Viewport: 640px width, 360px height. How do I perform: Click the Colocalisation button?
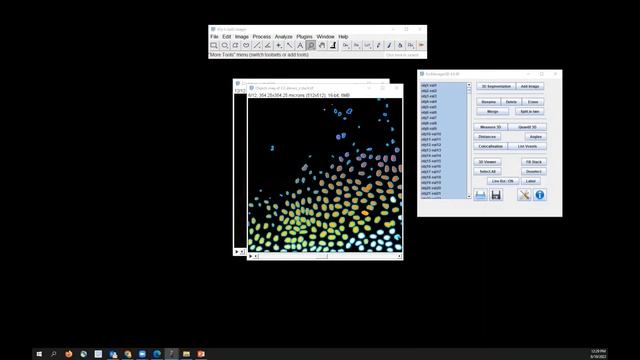490,146
